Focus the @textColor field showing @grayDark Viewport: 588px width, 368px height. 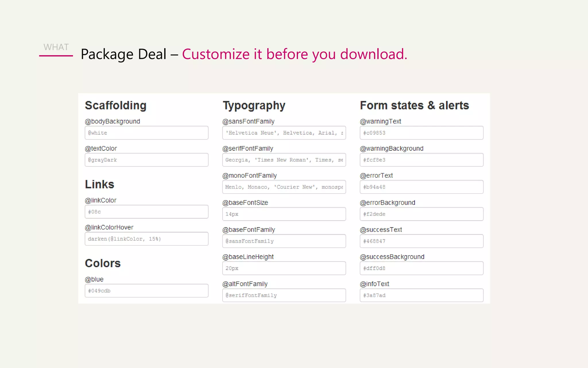click(146, 160)
